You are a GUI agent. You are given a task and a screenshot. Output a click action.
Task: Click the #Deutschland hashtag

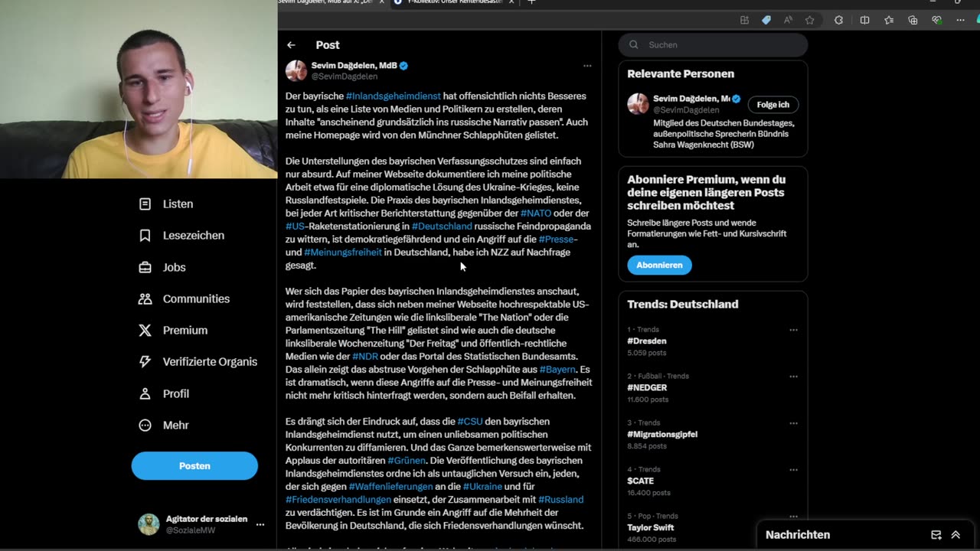click(442, 227)
